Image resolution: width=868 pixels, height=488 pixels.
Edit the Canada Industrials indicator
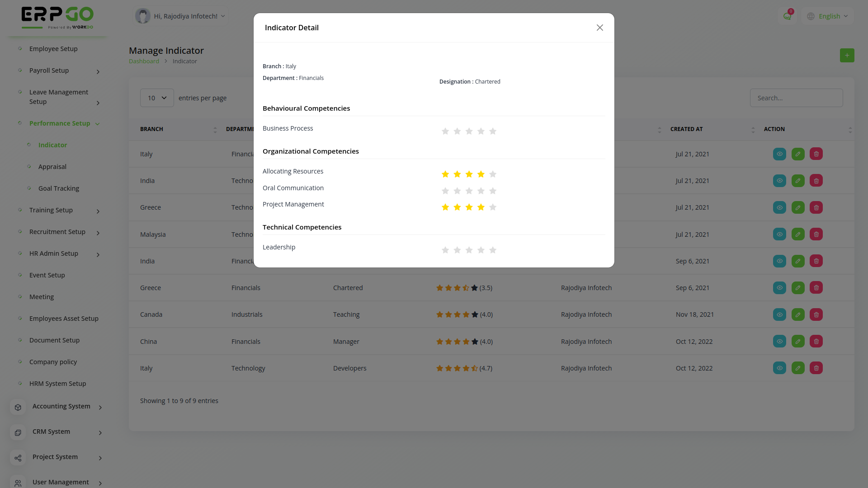[x=798, y=314]
